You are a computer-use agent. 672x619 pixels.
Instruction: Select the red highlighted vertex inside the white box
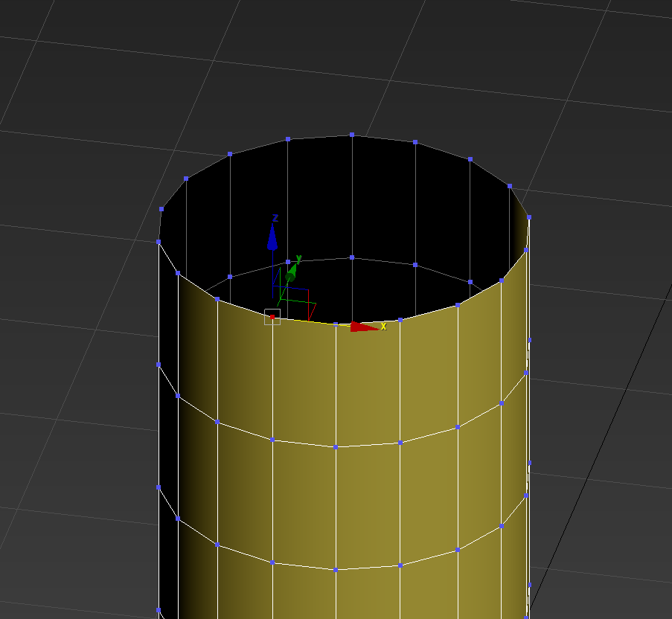(x=272, y=317)
